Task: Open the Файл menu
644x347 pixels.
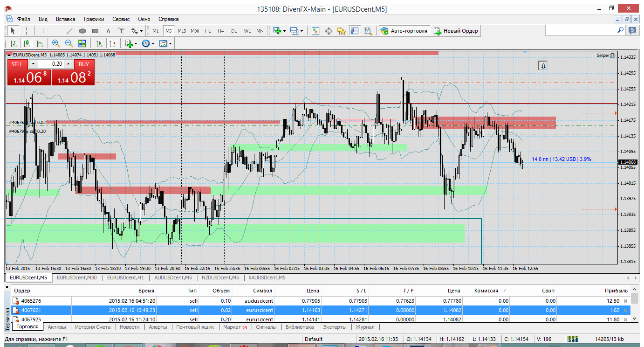Action: pyautogui.click(x=24, y=19)
